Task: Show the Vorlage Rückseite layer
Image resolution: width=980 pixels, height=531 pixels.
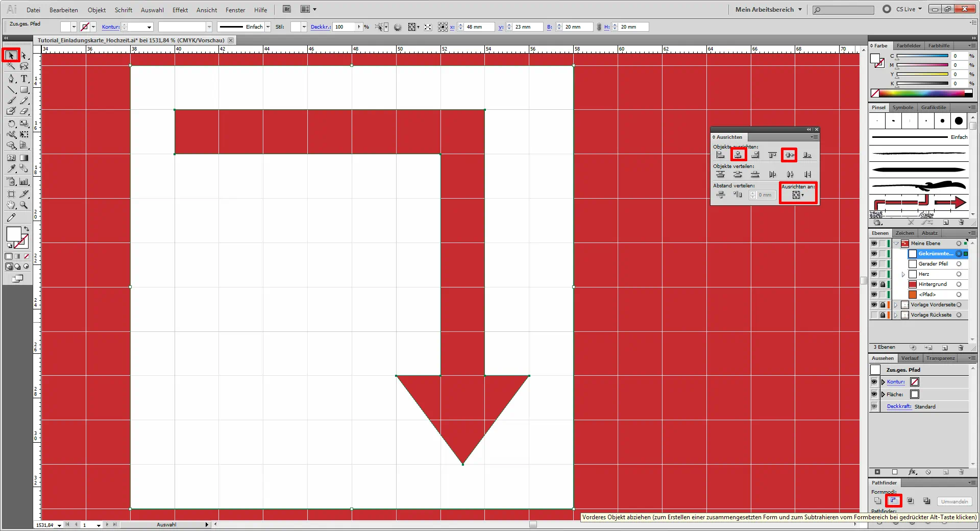Action: tap(874, 315)
